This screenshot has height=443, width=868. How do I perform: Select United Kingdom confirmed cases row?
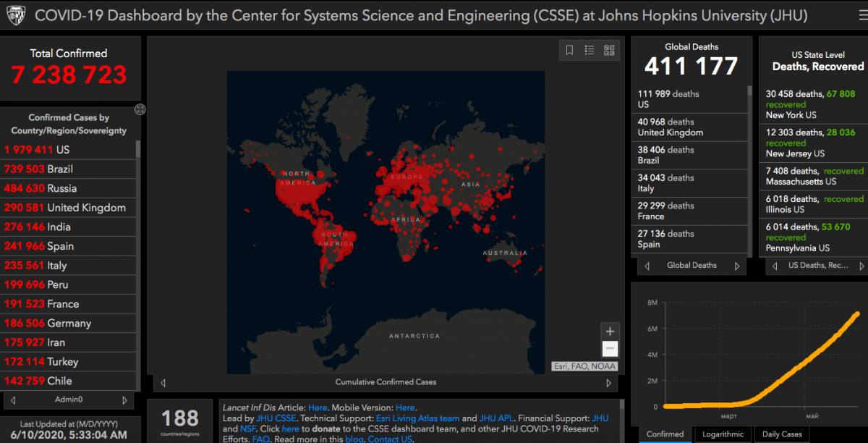click(x=68, y=208)
